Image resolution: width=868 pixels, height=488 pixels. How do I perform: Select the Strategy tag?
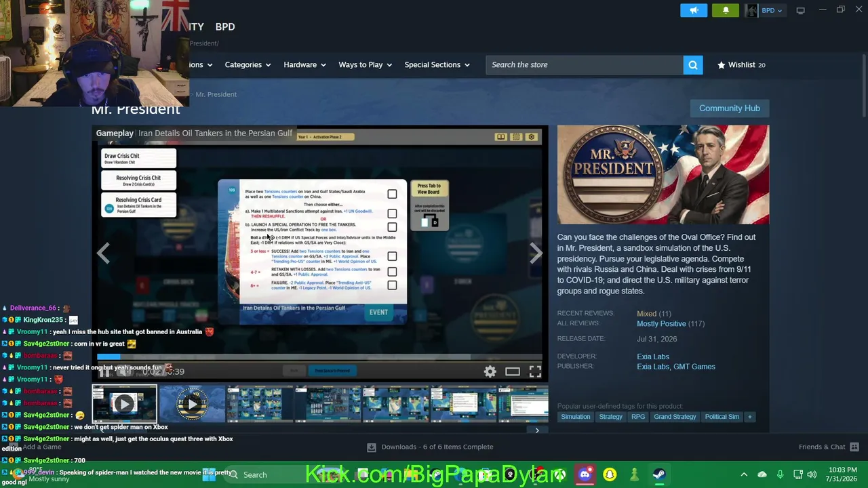tap(610, 417)
